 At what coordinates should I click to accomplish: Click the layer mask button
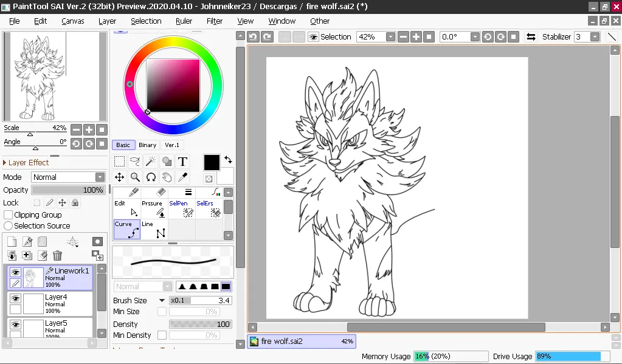(97, 241)
